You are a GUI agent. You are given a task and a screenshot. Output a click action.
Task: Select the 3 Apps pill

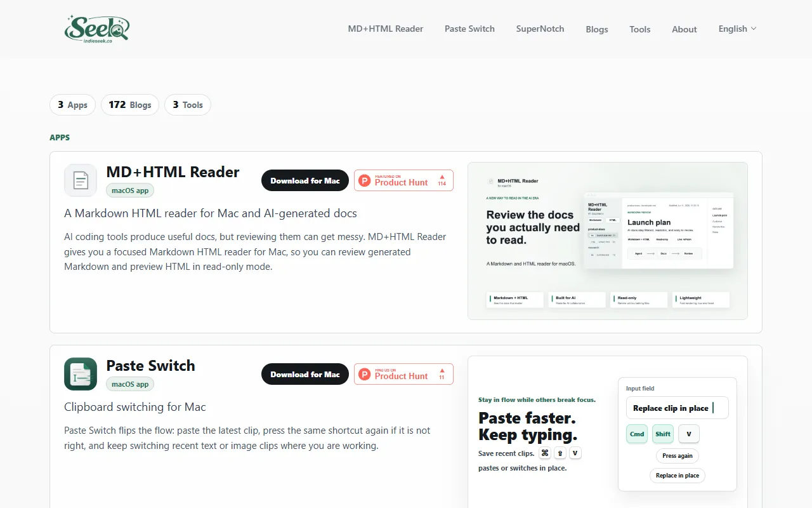73,105
